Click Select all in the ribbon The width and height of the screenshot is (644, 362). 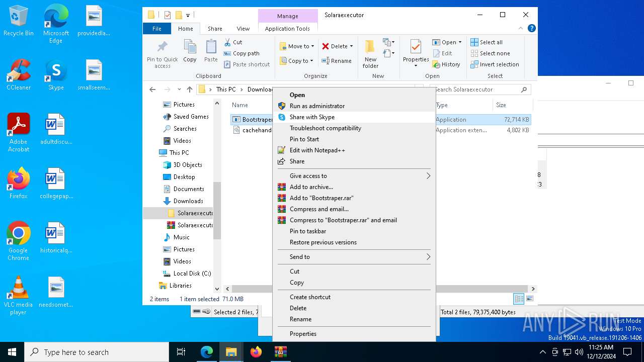[x=487, y=42]
